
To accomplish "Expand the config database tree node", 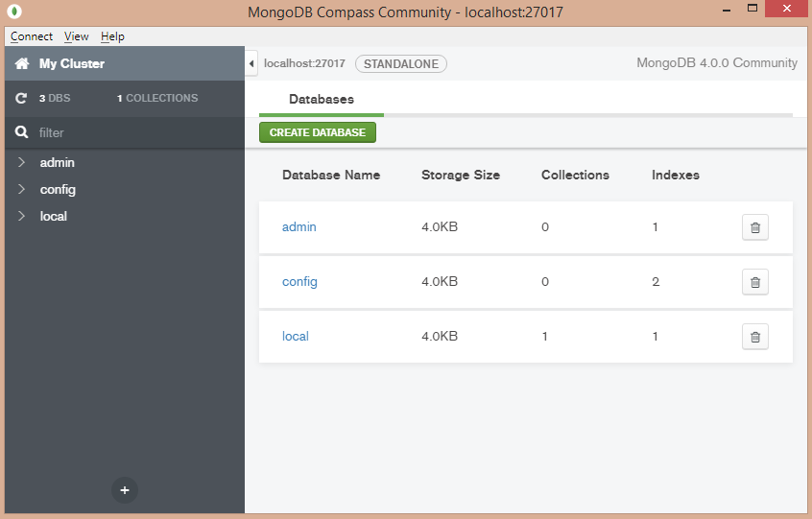I will pos(21,190).
